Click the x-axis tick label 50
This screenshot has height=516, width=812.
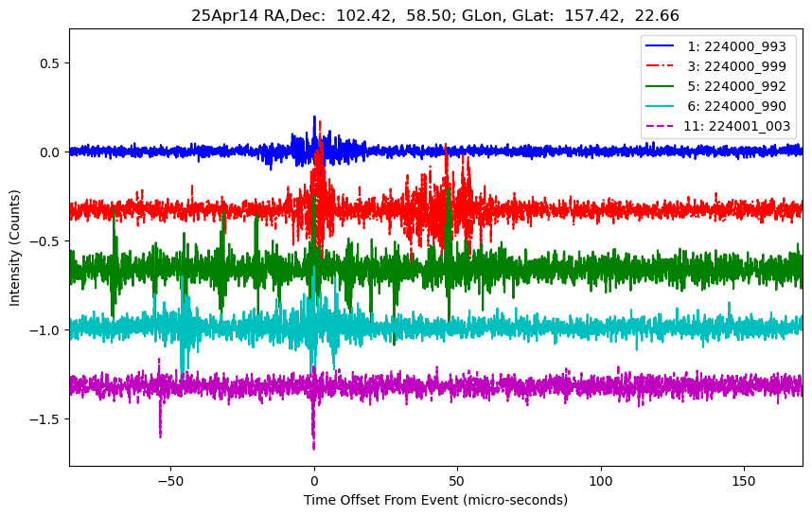(x=457, y=481)
